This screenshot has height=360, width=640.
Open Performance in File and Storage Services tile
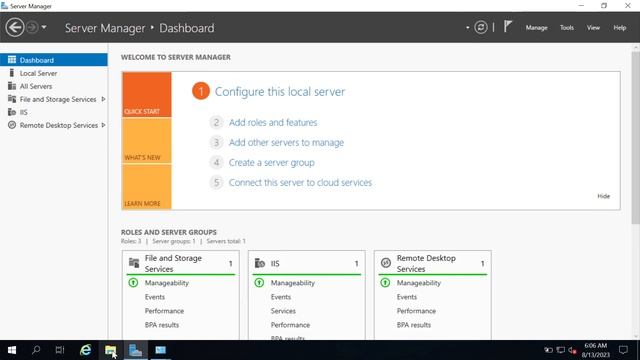(164, 311)
